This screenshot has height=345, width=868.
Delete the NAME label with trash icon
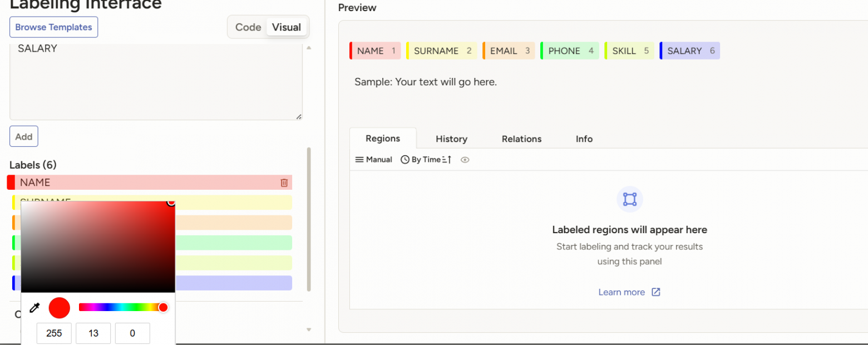(x=284, y=183)
